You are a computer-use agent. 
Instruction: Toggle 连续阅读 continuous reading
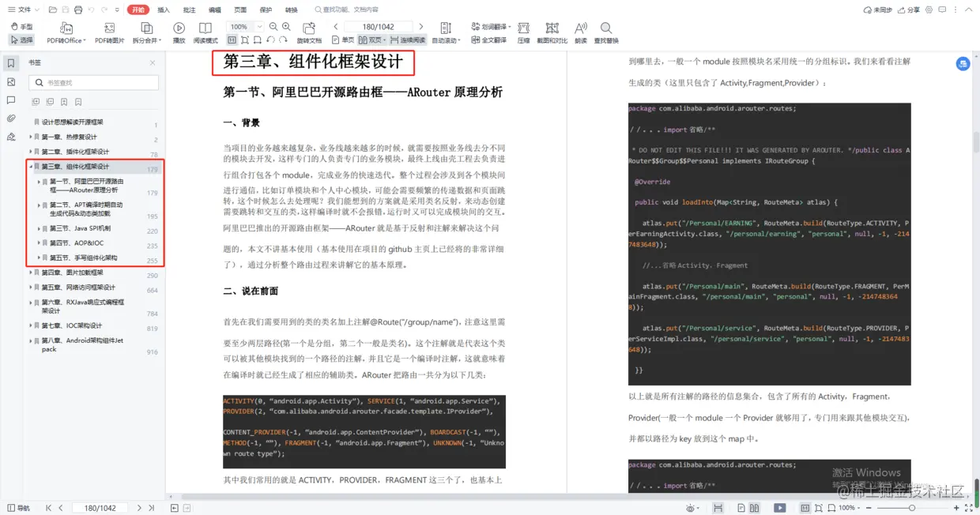point(408,39)
